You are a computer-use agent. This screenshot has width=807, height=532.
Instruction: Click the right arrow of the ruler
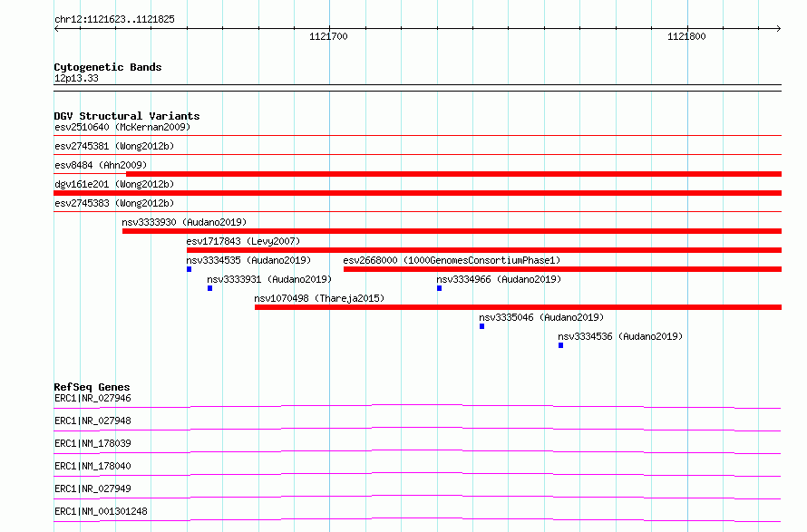779,28
